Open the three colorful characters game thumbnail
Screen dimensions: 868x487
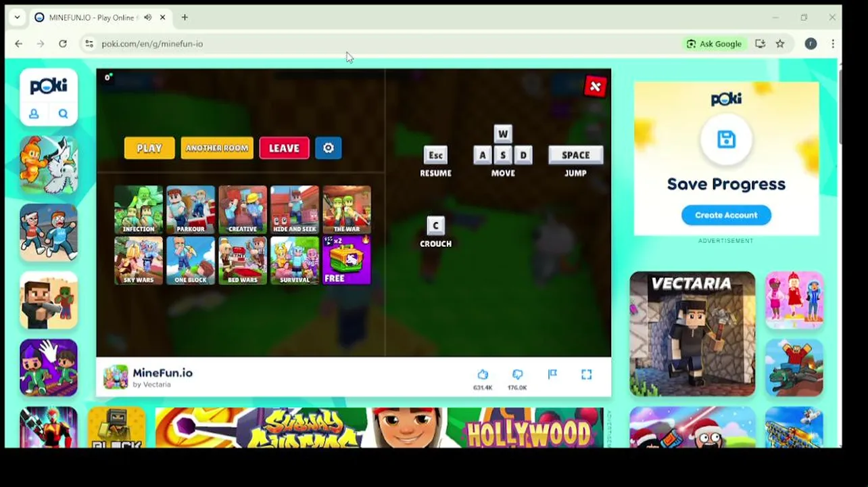click(794, 300)
